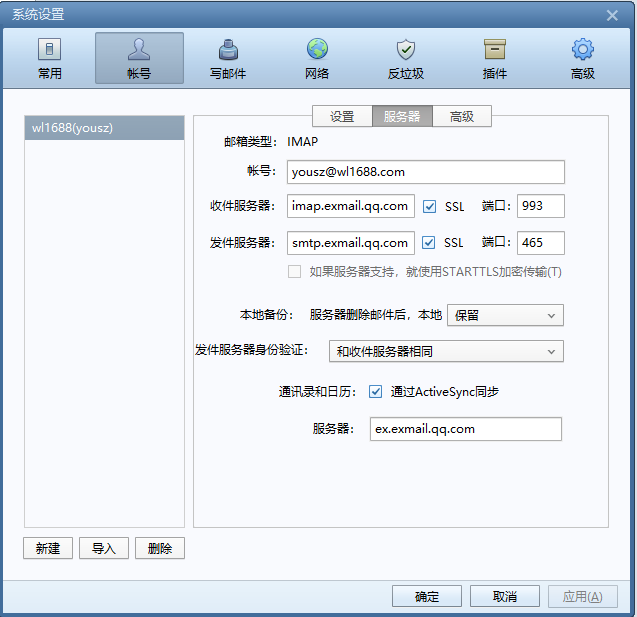Image resolution: width=637 pixels, height=617 pixels.
Task: Toggle SSL checkbox for 发件服务器
Action: pos(428,243)
